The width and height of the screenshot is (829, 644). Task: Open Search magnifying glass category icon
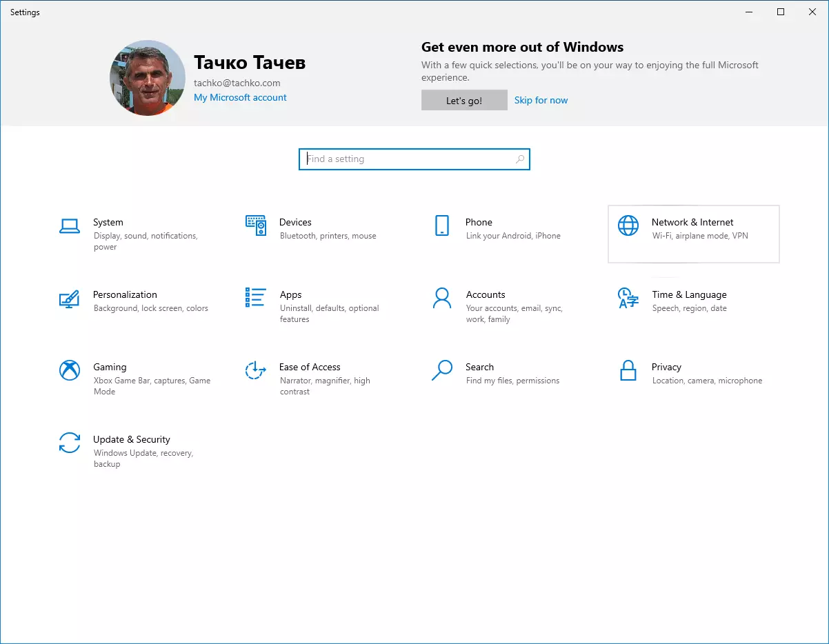442,370
